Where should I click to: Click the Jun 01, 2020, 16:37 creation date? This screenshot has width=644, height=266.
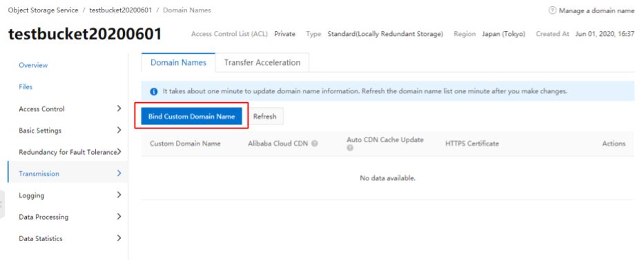click(x=605, y=34)
